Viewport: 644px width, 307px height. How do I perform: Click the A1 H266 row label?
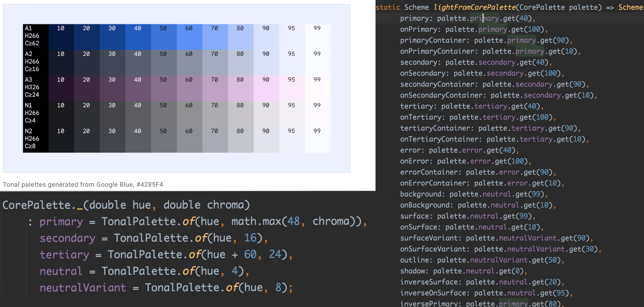[x=36, y=37]
